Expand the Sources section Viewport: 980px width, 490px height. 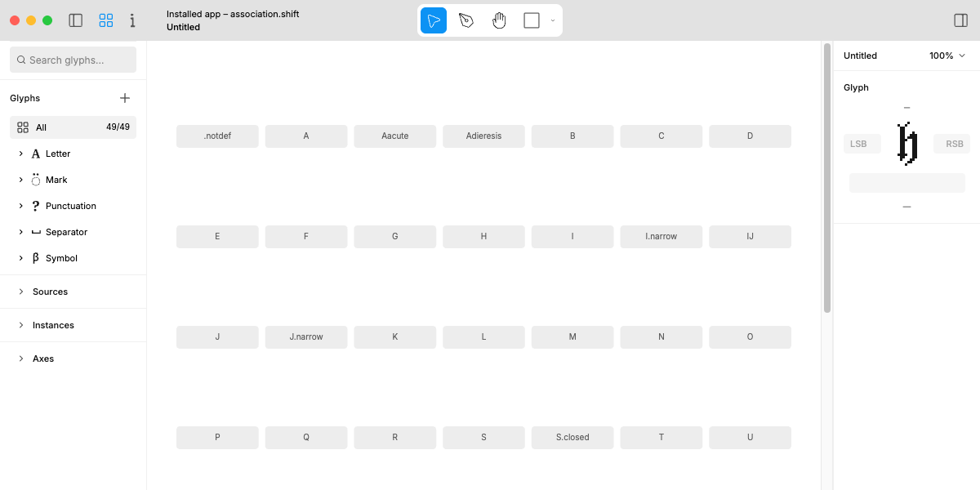pyautogui.click(x=21, y=292)
